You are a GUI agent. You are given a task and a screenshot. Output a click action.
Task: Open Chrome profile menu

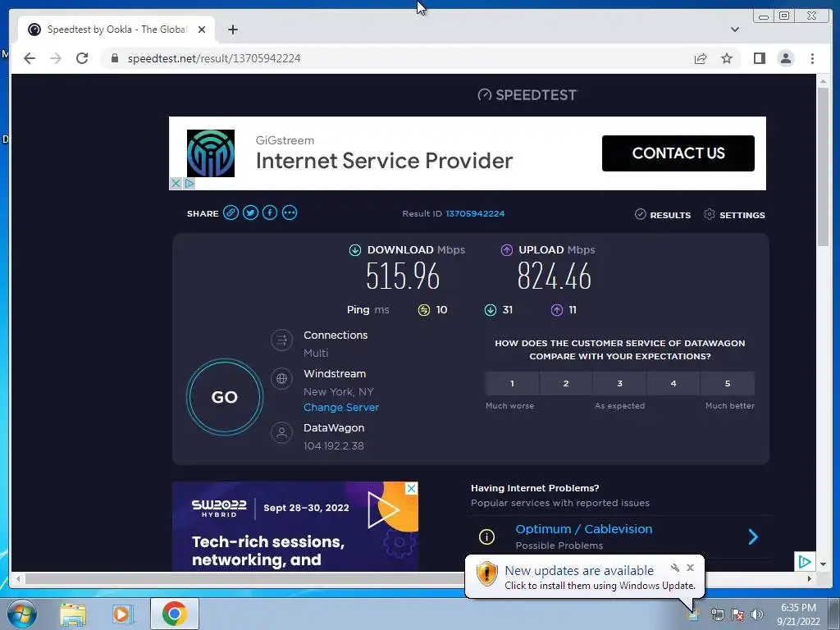coord(786,58)
